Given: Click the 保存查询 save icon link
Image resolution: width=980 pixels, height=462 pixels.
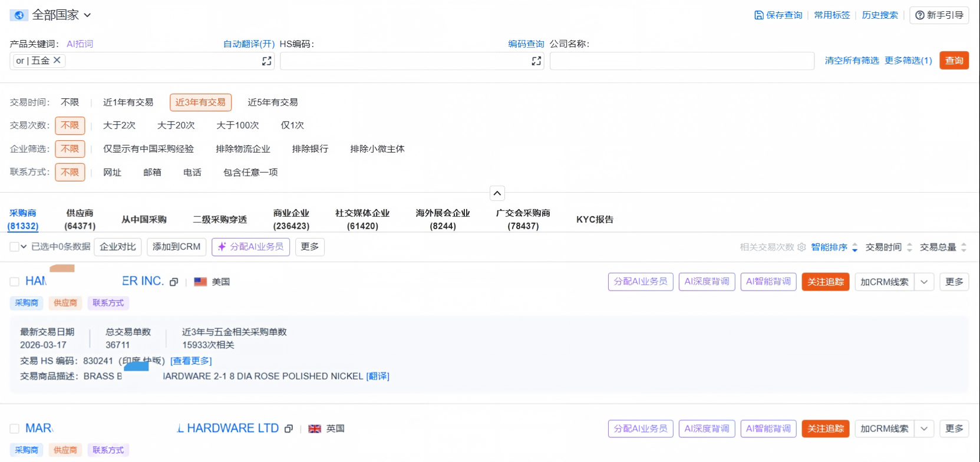Looking at the screenshot, I should point(778,15).
